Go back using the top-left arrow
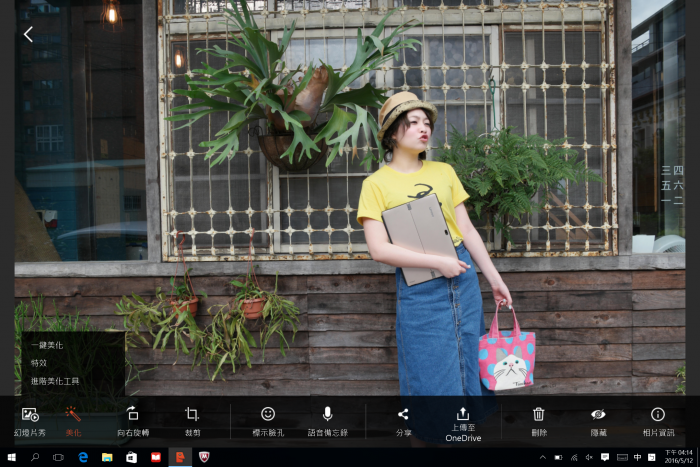Screen dimensions: 700x467 click(x=28, y=34)
